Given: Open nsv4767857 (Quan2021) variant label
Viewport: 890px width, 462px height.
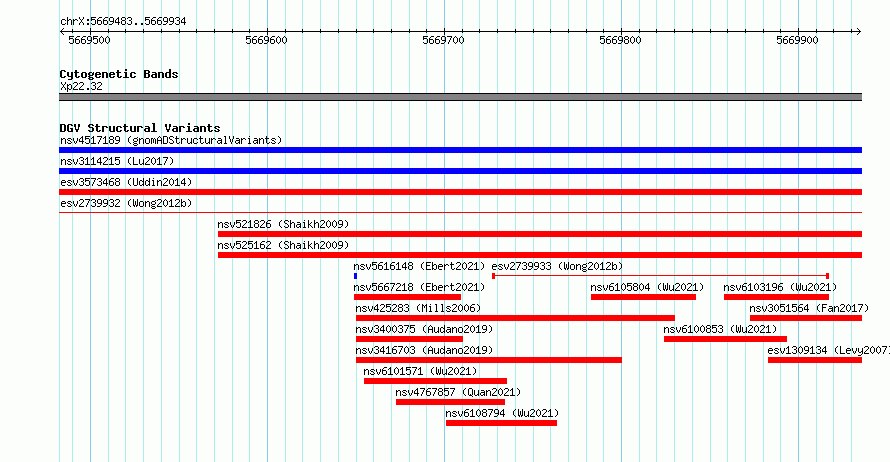Looking at the screenshot, I should pyautogui.click(x=458, y=392).
